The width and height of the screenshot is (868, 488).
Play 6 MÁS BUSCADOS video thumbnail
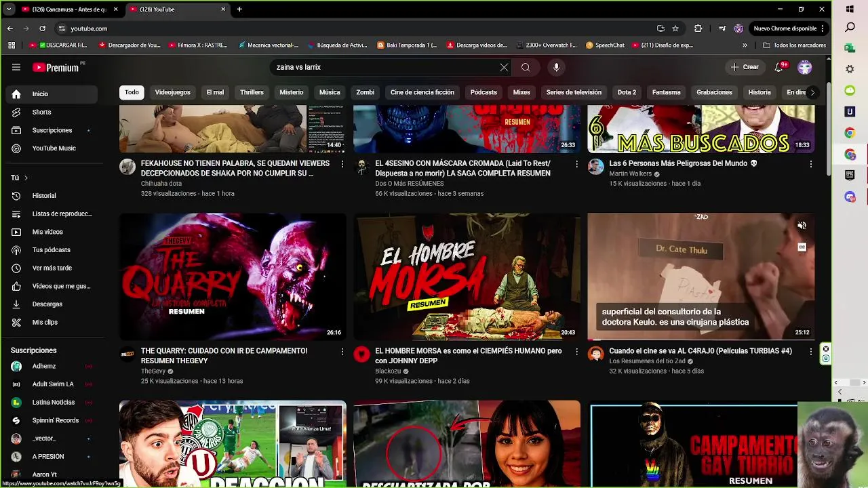(x=701, y=129)
